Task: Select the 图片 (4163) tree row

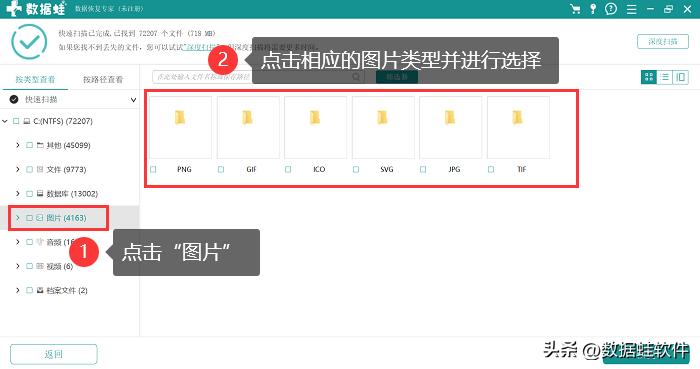Action: pyautogui.click(x=70, y=218)
